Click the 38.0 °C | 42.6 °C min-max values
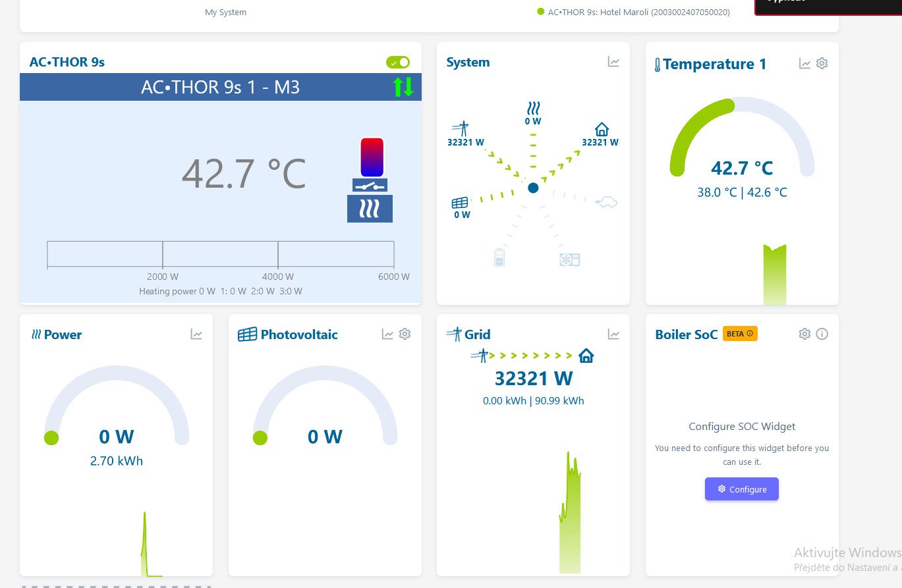The image size is (902, 588). click(x=742, y=192)
